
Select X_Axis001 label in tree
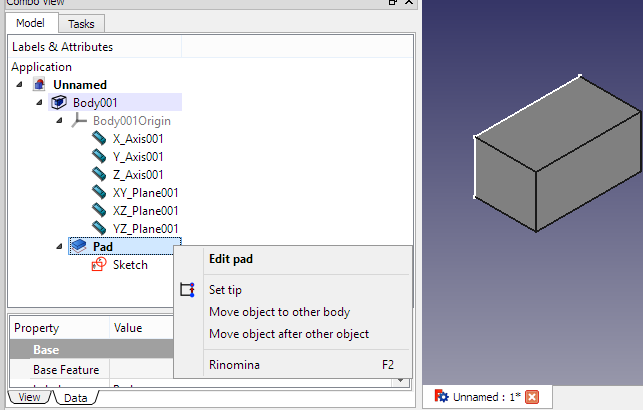coord(138,139)
